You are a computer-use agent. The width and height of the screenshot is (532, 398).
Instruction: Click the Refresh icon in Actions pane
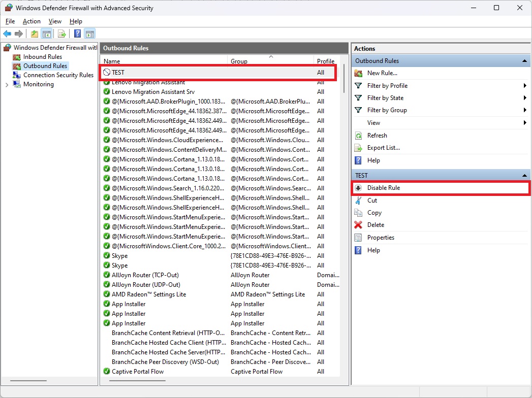(x=358, y=136)
